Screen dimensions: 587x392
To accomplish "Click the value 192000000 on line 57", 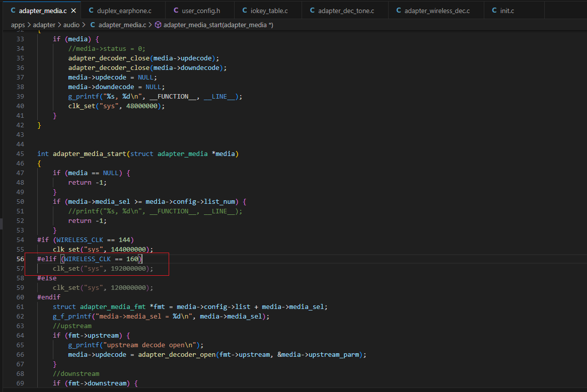I will [x=128, y=269].
